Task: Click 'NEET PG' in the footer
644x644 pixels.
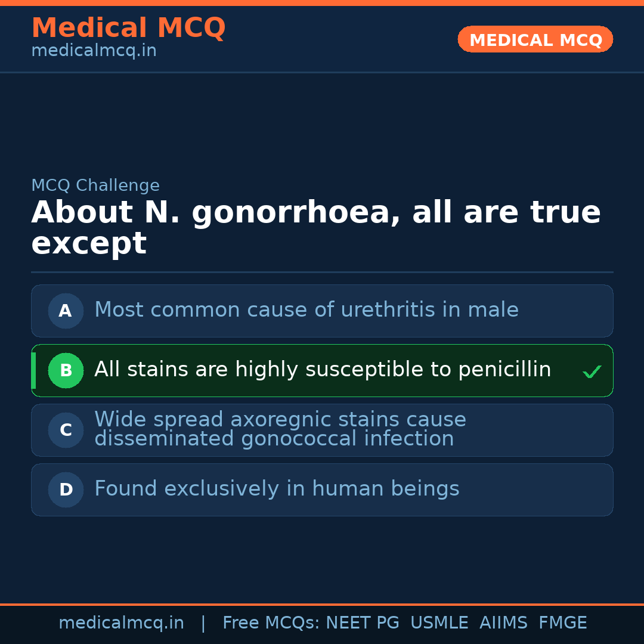Action: (x=363, y=623)
